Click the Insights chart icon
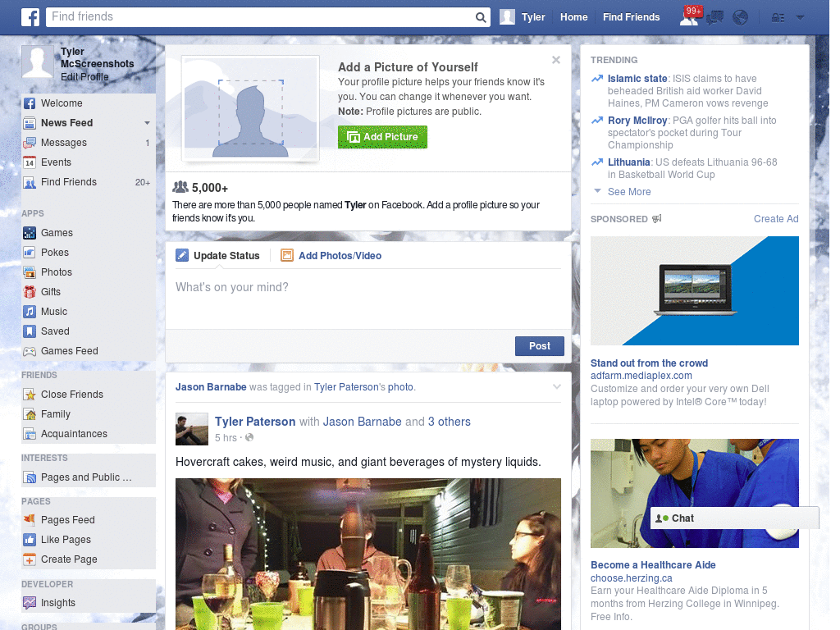The width and height of the screenshot is (840, 630). coord(30,603)
